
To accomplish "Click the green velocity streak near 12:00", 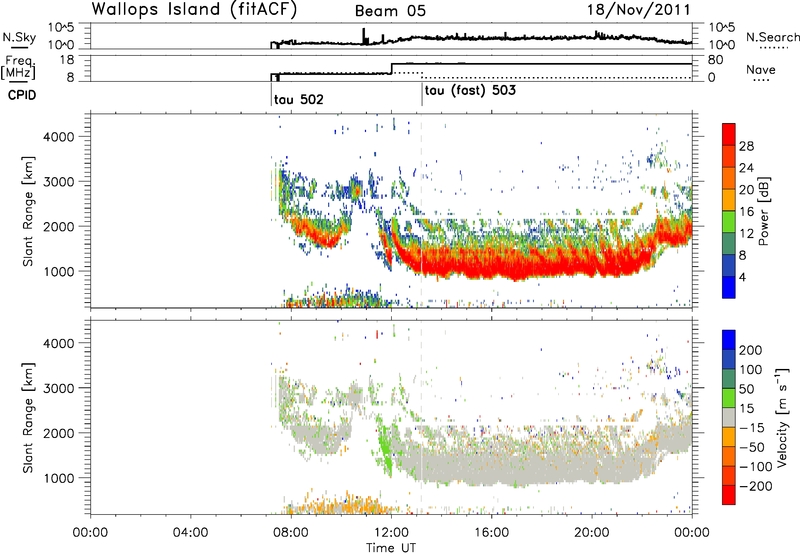I will 385,449.
